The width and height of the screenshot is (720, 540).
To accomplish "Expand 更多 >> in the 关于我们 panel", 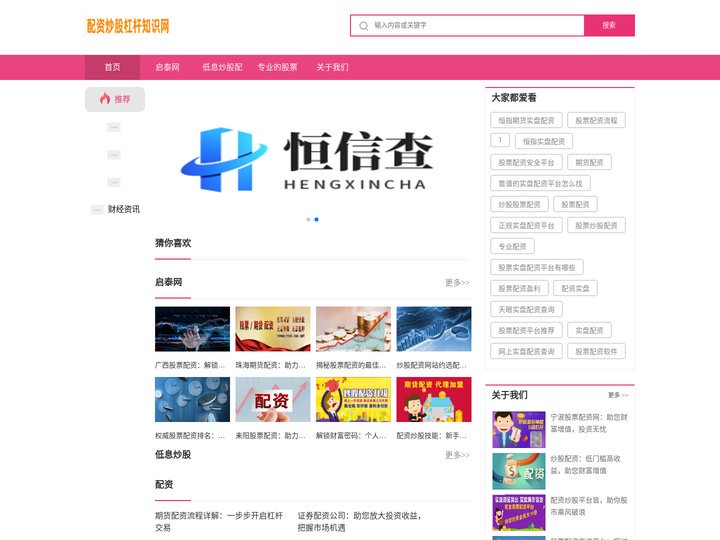I will (618, 395).
